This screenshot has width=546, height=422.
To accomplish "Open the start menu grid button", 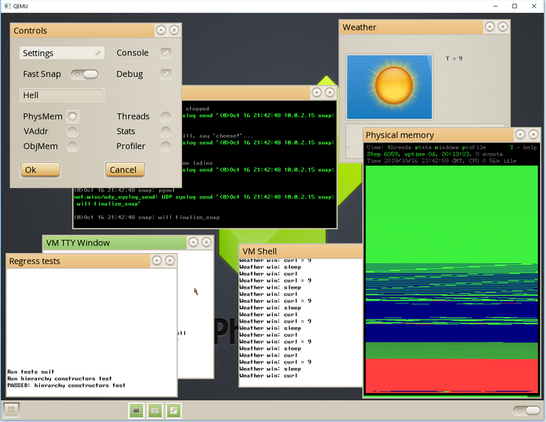I will [x=11, y=410].
